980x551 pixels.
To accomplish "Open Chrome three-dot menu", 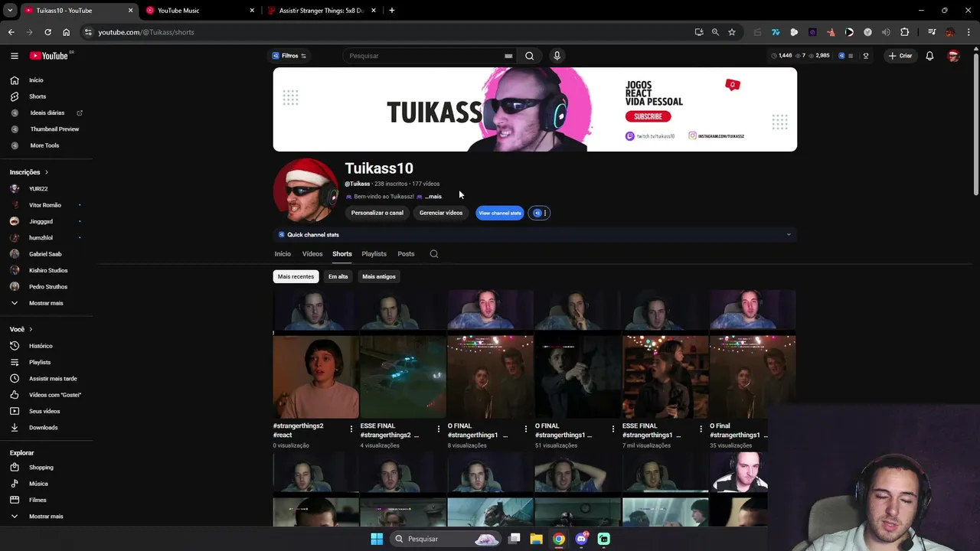I will click(x=969, y=32).
